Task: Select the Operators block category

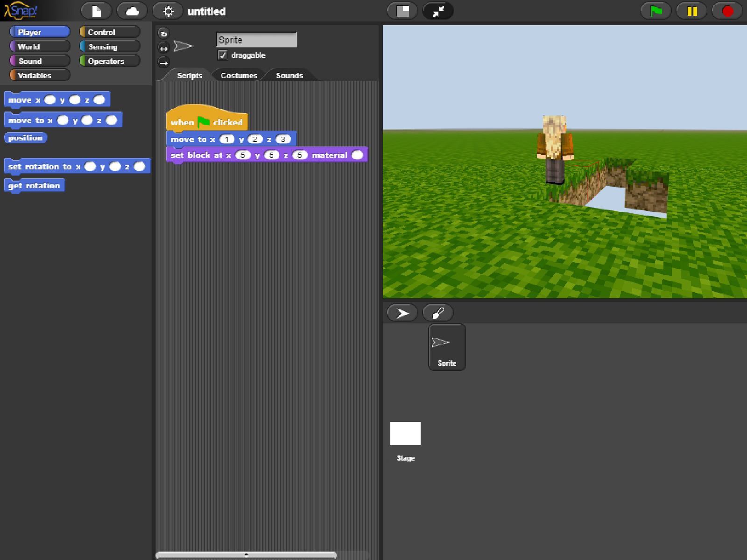Action: [110, 61]
